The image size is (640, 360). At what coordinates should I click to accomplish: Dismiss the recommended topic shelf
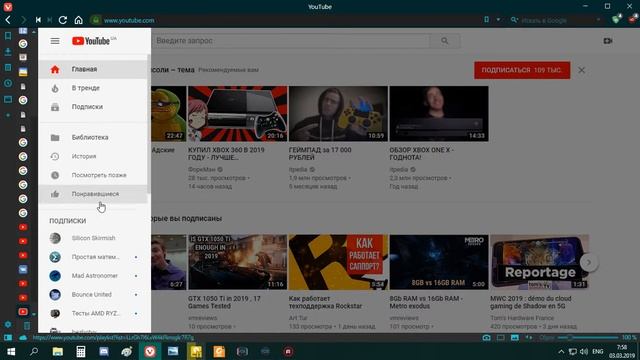pyautogui.click(x=582, y=70)
